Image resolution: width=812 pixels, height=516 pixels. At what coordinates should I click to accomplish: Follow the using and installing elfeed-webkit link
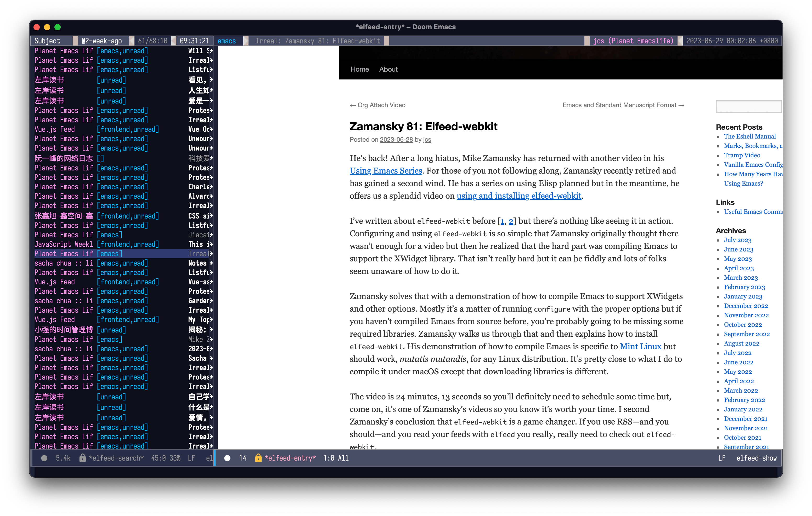click(x=519, y=196)
